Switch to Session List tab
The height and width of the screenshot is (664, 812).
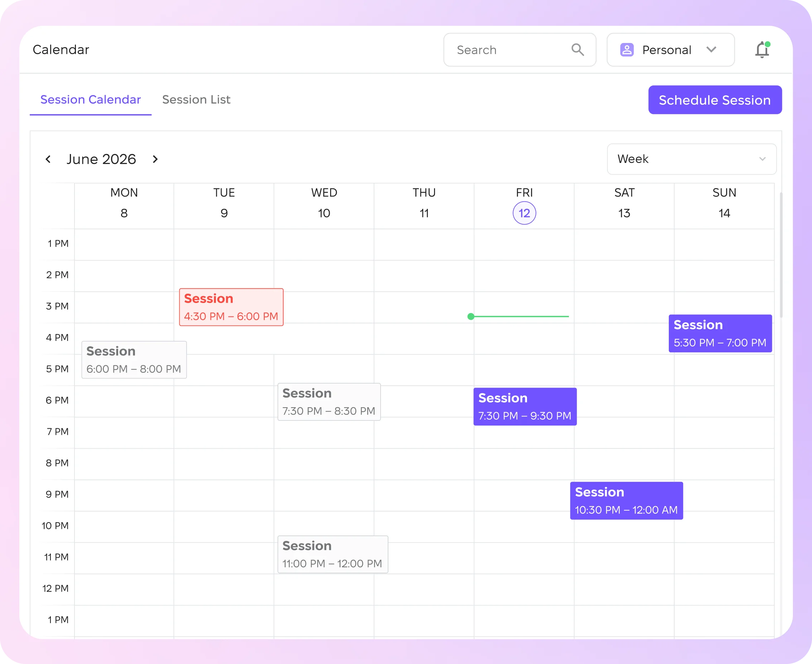tap(196, 100)
